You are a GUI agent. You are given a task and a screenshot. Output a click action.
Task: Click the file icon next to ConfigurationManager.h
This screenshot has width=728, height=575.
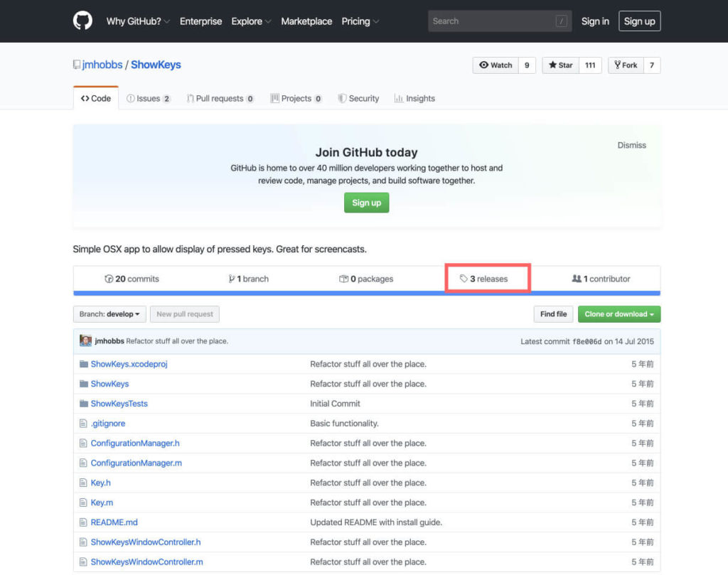(x=83, y=444)
